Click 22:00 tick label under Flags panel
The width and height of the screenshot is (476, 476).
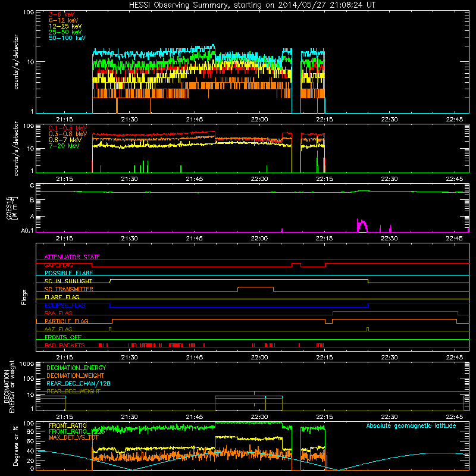pos(259,358)
